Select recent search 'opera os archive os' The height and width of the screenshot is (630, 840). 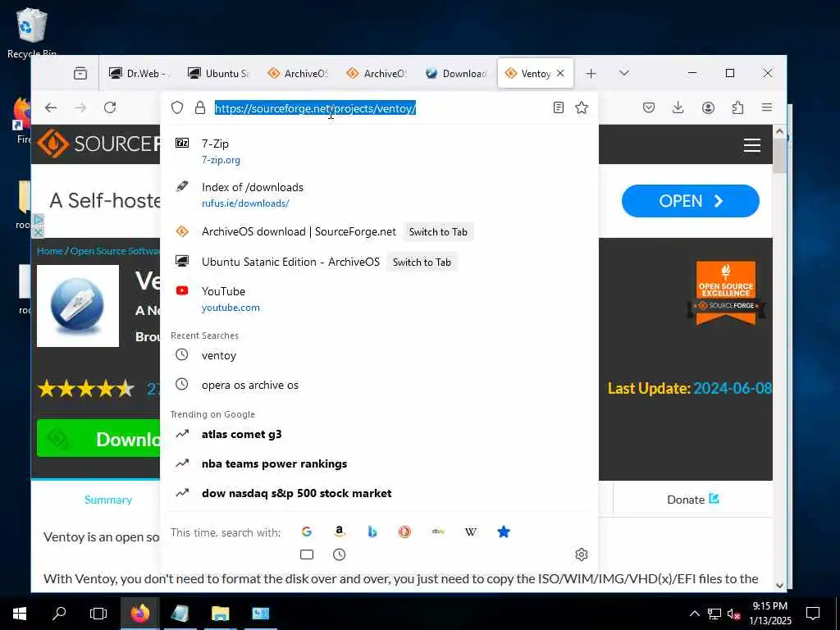pyautogui.click(x=379, y=385)
